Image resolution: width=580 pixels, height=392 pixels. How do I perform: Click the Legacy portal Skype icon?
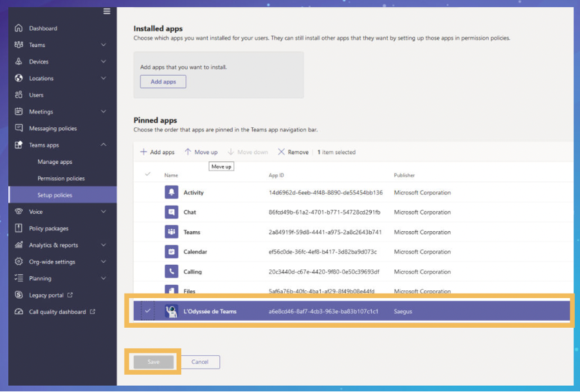coord(19,295)
